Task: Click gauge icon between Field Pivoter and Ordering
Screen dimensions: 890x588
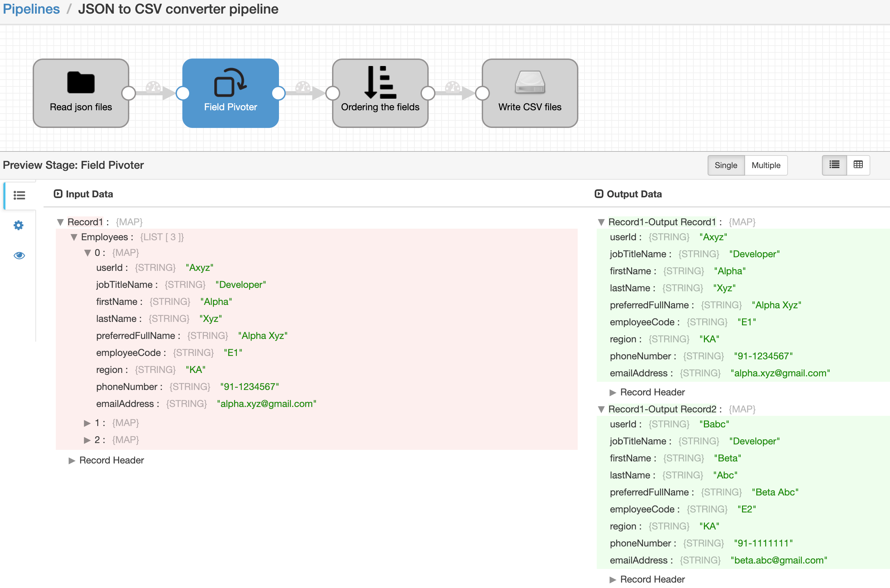Action: point(303,87)
